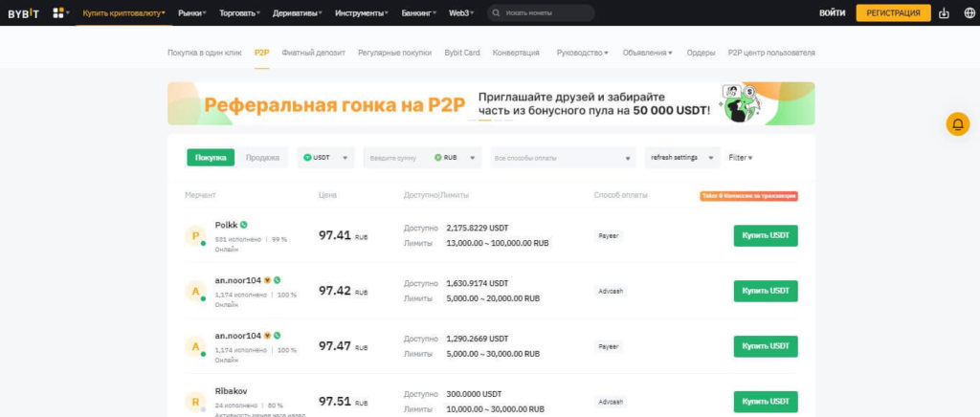The width and height of the screenshot is (980, 417).
Task: Open the Конвертация tab
Action: pyautogui.click(x=516, y=53)
